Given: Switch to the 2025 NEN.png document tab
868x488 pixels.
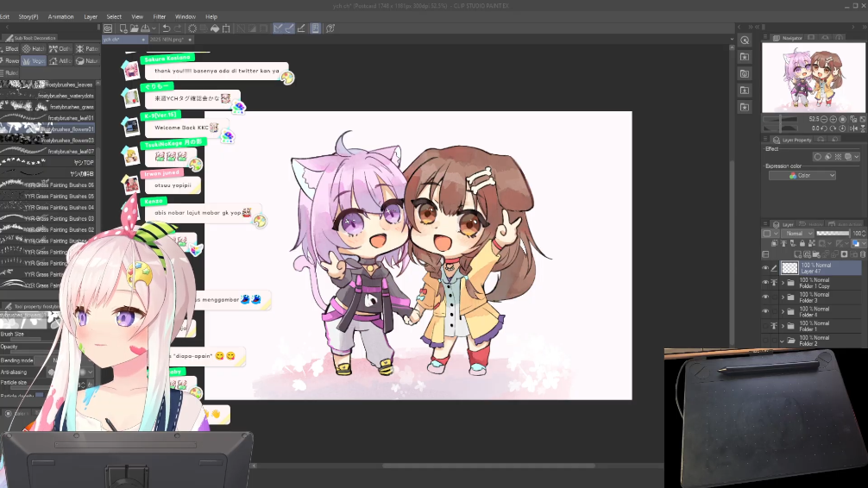Looking at the screenshot, I should (x=167, y=40).
